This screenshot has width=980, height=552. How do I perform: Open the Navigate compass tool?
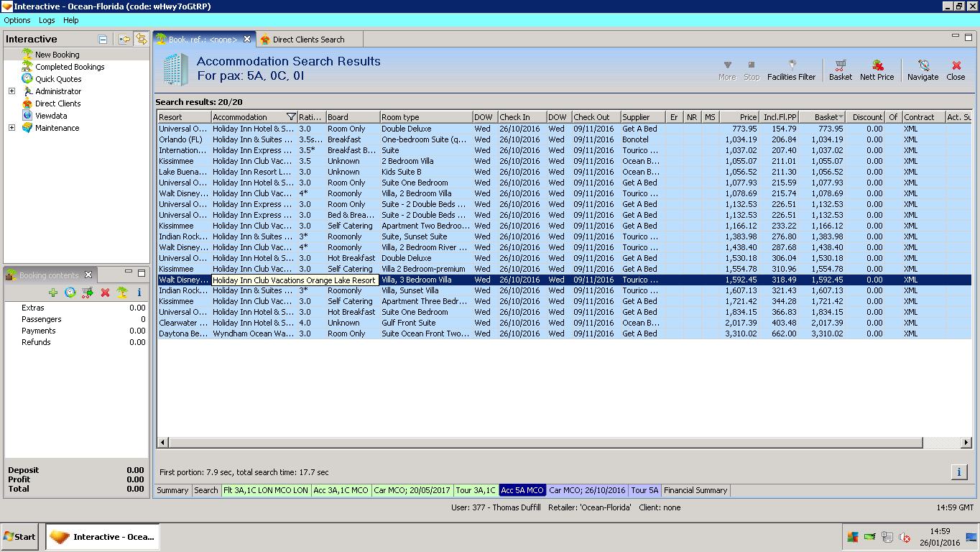point(923,70)
